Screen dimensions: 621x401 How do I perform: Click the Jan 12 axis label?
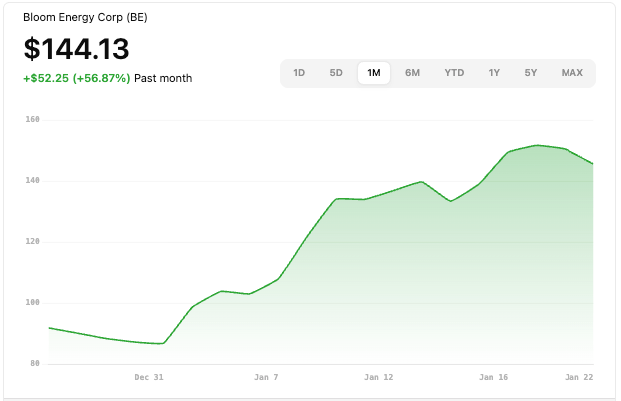pyautogui.click(x=379, y=377)
